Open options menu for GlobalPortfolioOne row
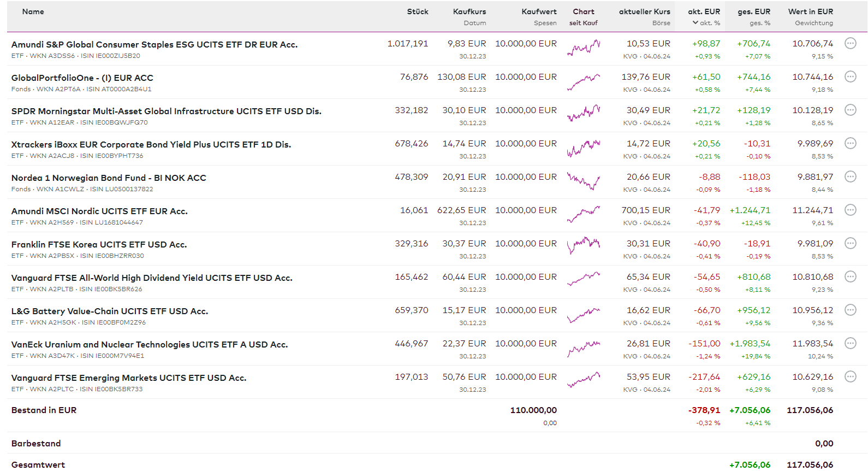 click(850, 76)
